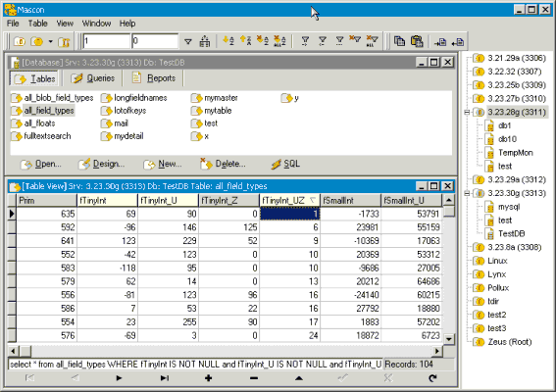Refresh data with the navigator refresh button
Image resolution: width=556 pixels, height=392 pixels.
point(432,378)
